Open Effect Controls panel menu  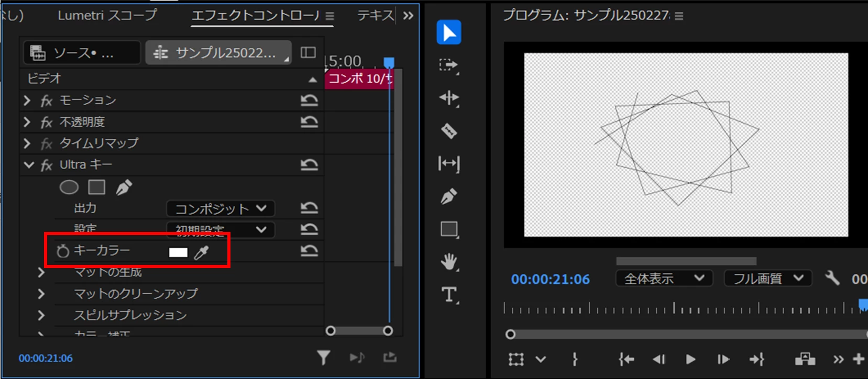329,16
